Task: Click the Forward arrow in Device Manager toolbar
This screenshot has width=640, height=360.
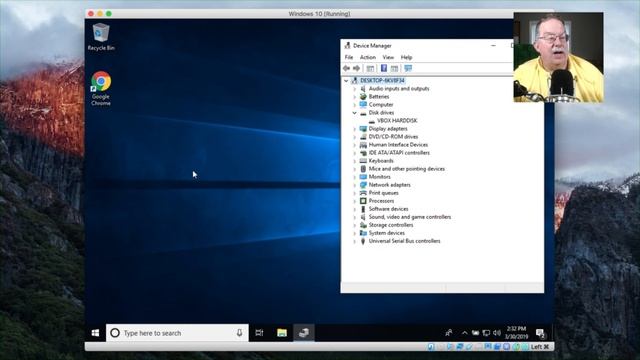Action: (x=356, y=68)
